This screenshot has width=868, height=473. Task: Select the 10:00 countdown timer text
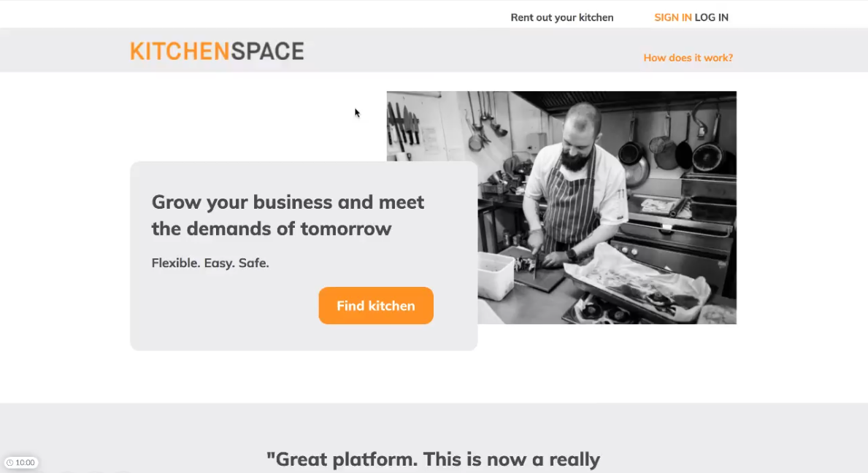25,463
